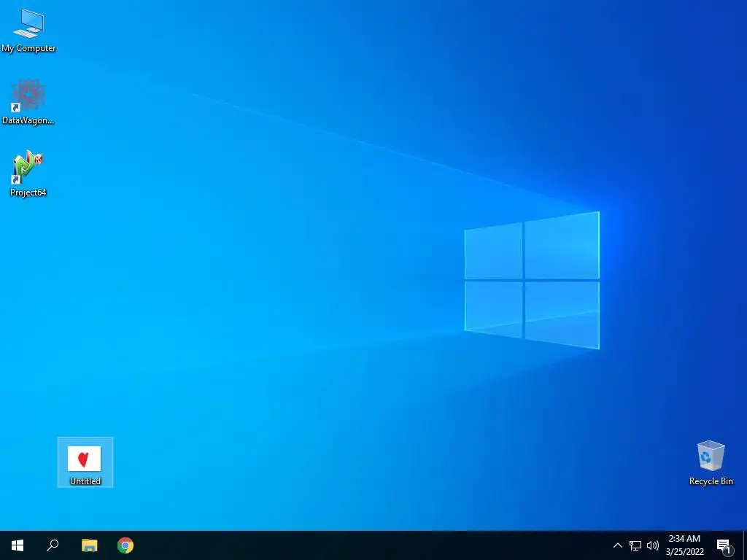Open the Action Center notifications icon
Screen dimensions: 747x560
pos(724,546)
